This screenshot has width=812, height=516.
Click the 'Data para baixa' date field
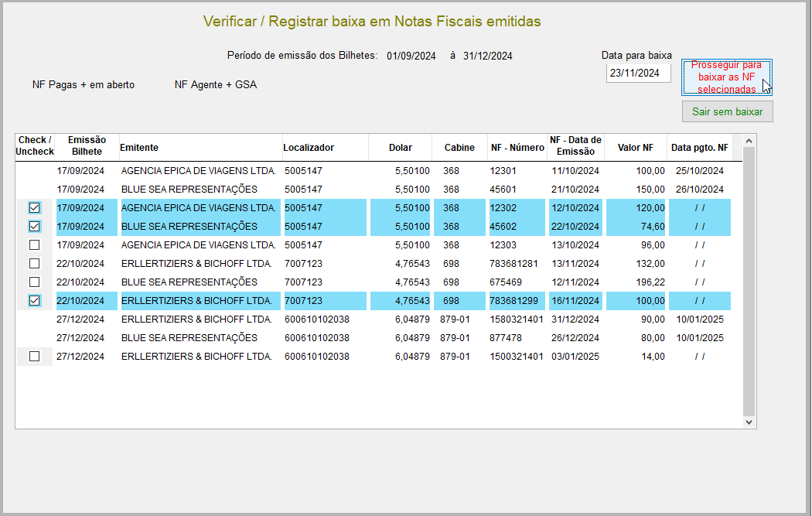638,71
